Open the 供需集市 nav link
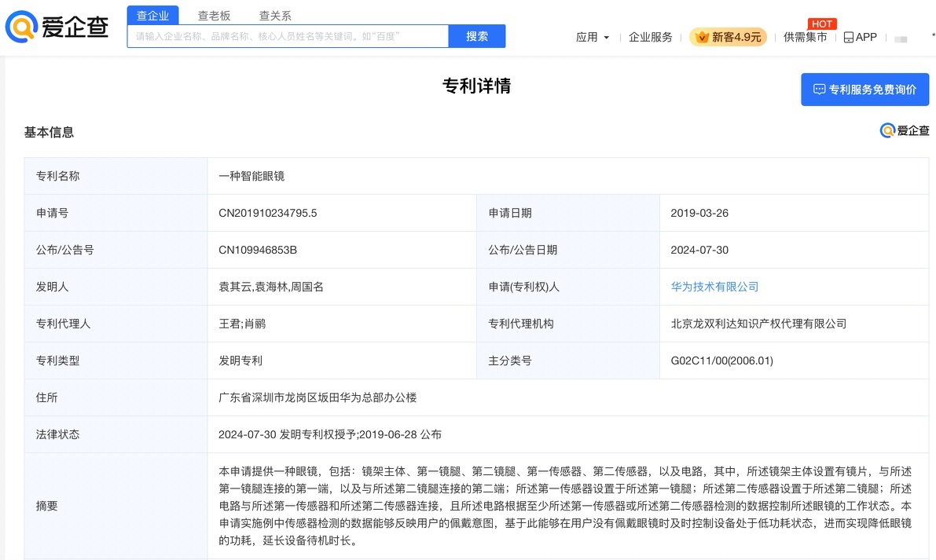The image size is (936, 560). tap(805, 37)
